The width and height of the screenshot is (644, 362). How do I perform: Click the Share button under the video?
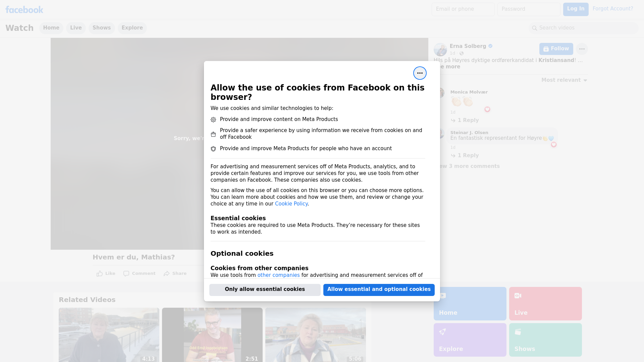tap(175, 274)
